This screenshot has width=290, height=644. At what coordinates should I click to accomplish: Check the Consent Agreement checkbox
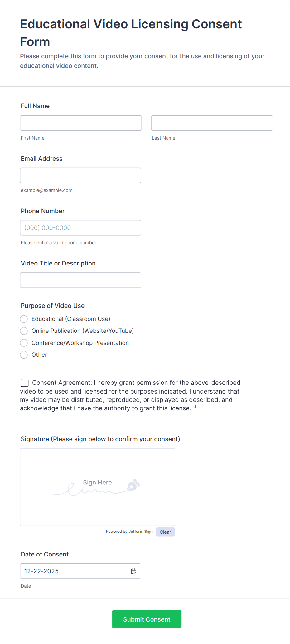24,383
